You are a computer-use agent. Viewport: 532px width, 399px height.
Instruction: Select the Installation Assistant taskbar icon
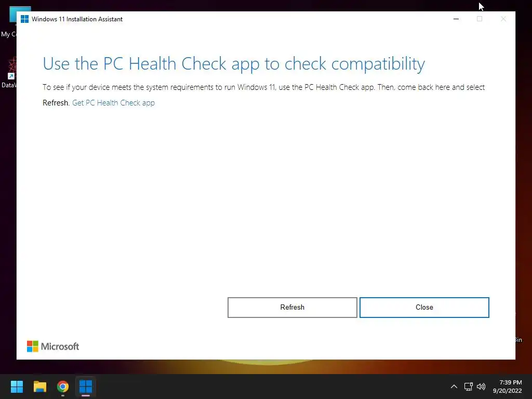coord(86,387)
